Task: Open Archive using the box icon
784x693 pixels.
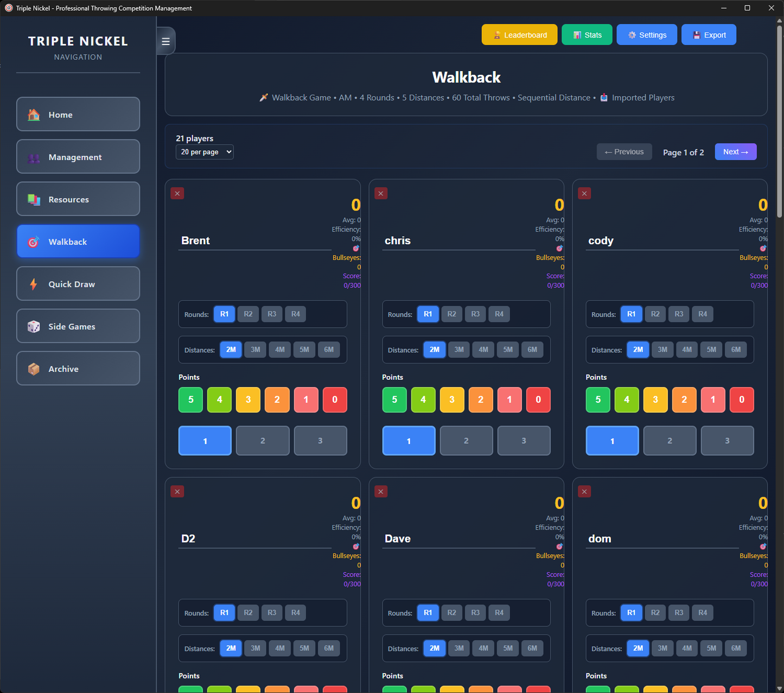Action: [x=34, y=369]
